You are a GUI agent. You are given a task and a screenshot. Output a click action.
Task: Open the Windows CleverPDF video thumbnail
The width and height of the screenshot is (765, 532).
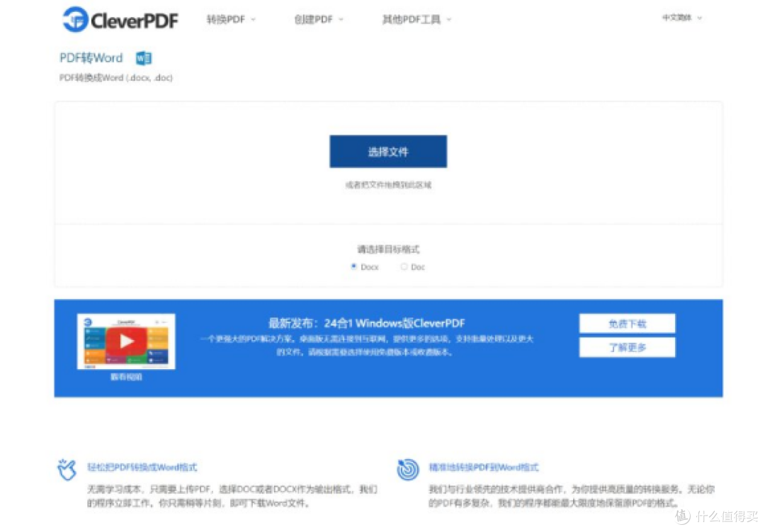click(126, 341)
